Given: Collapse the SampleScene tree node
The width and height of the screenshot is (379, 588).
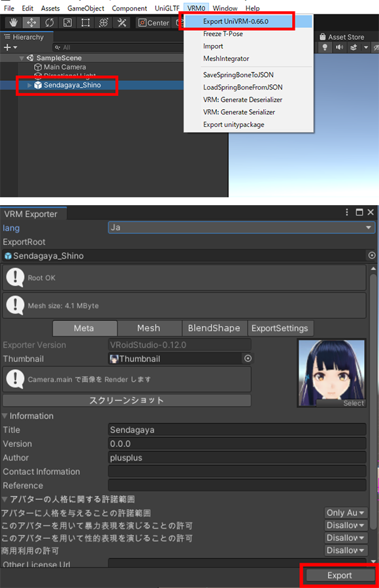Looking at the screenshot, I should (22, 58).
